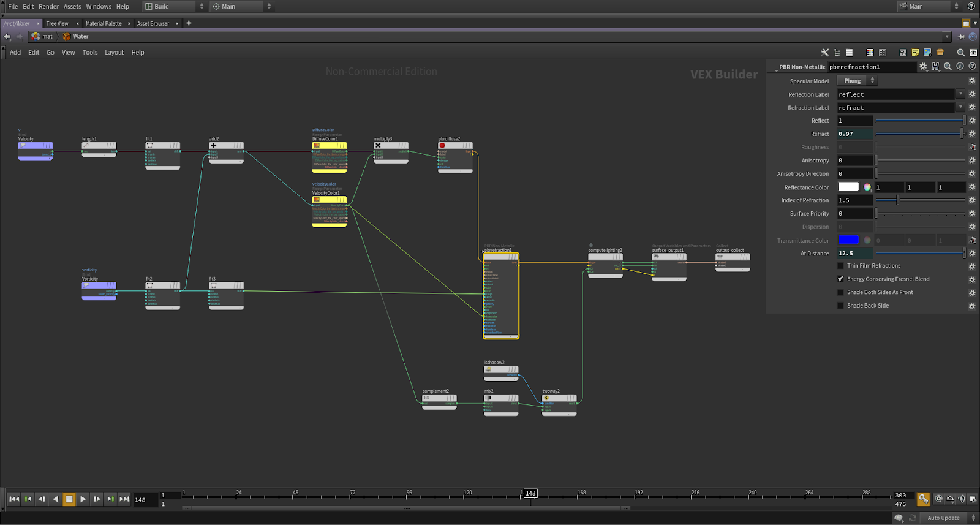Click the wrench tools icon in network toolbar

(824, 53)
